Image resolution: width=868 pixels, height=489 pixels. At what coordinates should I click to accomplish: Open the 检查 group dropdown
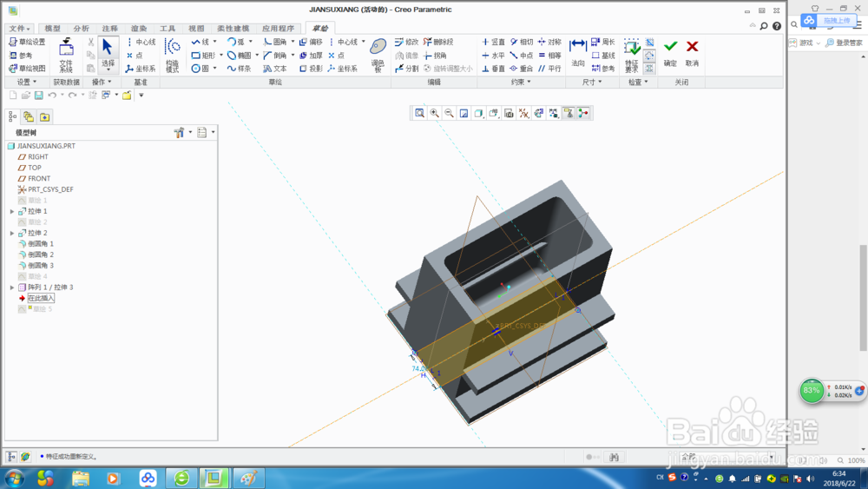[x=638, y=82]
